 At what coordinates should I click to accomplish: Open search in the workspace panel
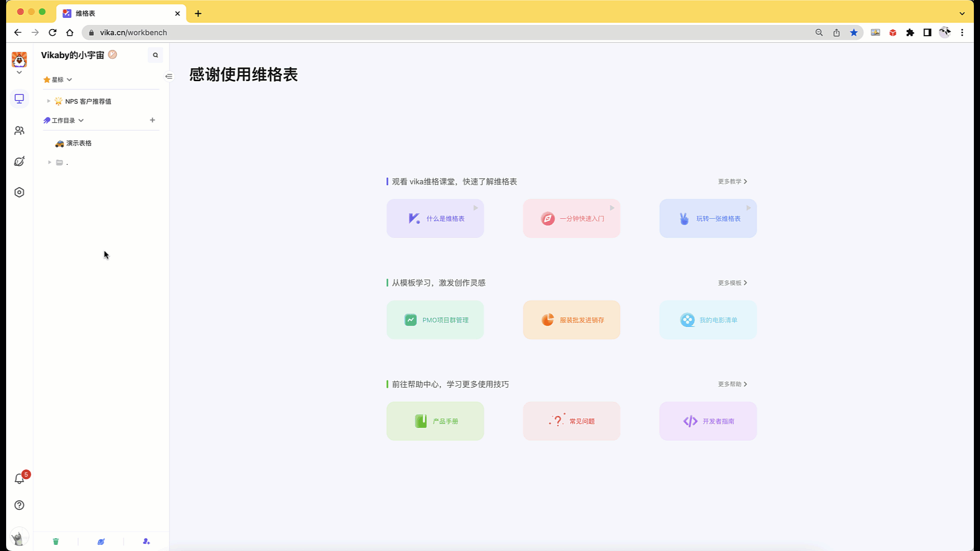click(156, 55)
